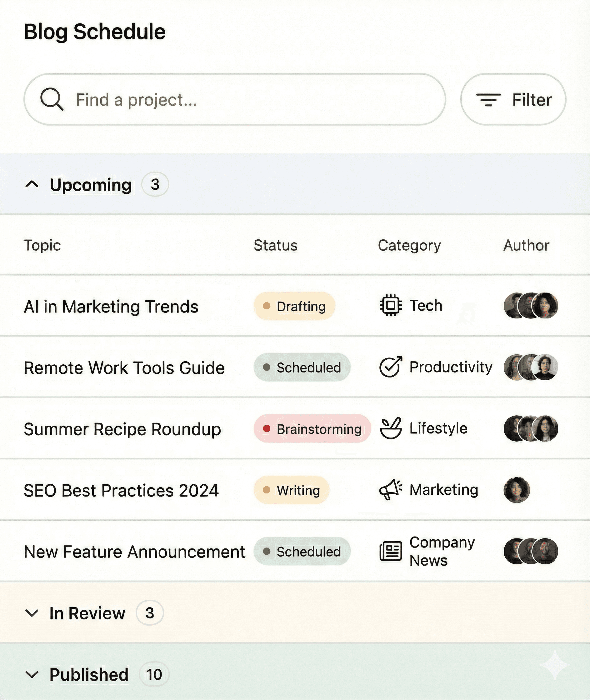Expand the In Review section
The image size is (590, 700).
pyautogui.click(x=32, y=613)
